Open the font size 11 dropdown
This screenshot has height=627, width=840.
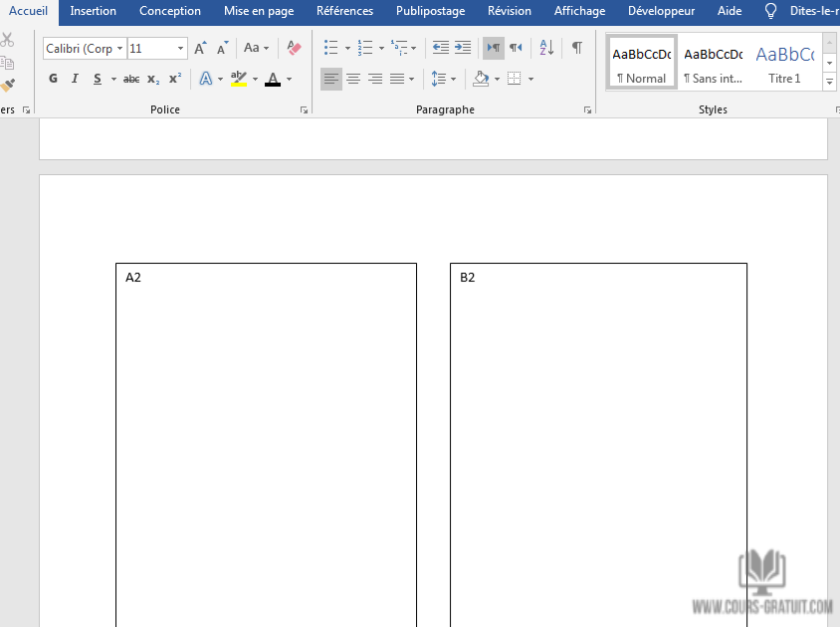pos(181,48)
